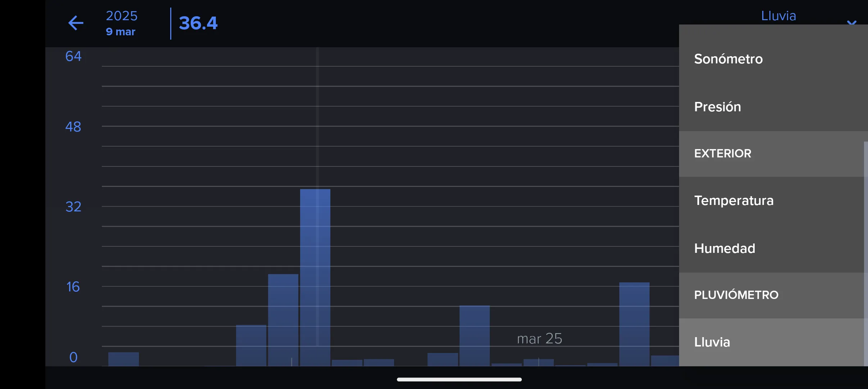Tap the home indicator bar
Viewport: 868px width, 389px height.
(x=459, y=379)
